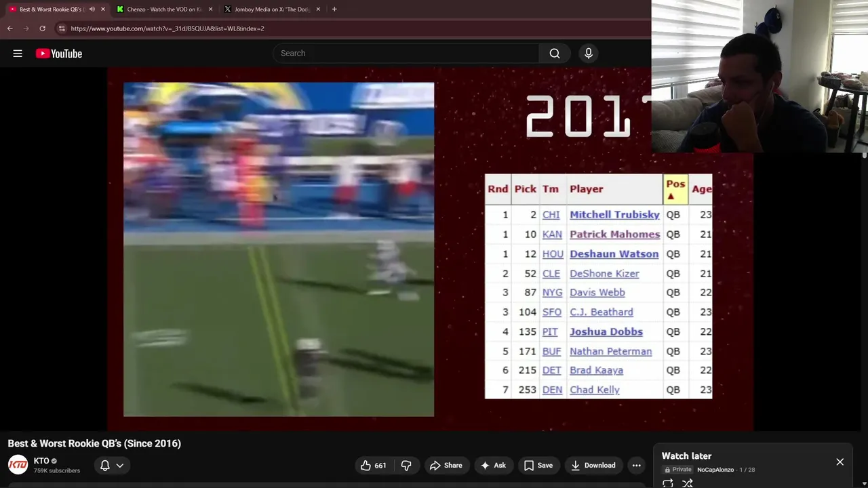868x488 pixels.
Task: View site information icon in address bar
Action: 62,28
